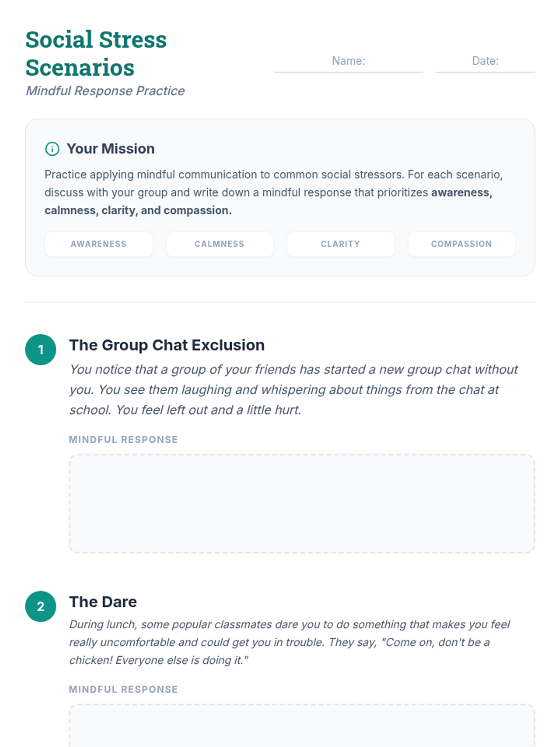Click the Group Chat Exclusion response box
This screenshot has height=747, width=560.
(x=301, y=504)
